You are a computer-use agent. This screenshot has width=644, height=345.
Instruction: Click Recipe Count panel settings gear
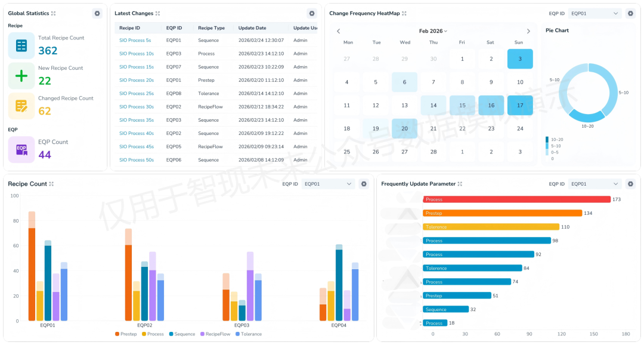[364, 184]
